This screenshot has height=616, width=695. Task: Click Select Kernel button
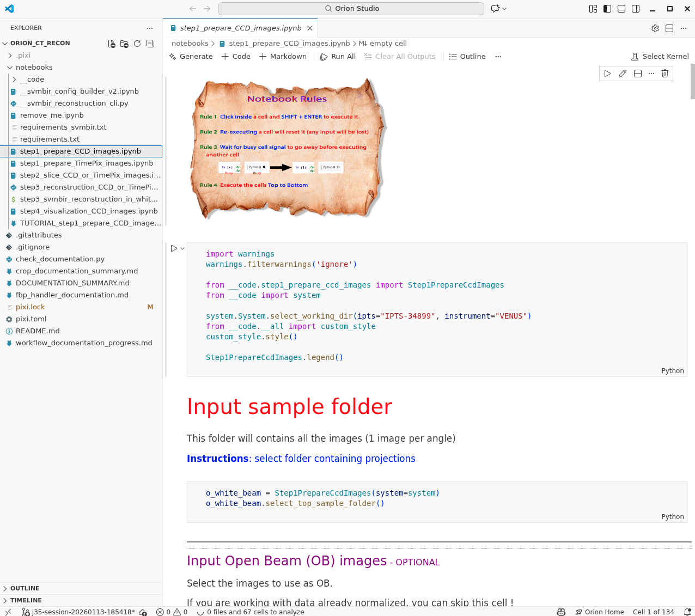tap(660, 57)
